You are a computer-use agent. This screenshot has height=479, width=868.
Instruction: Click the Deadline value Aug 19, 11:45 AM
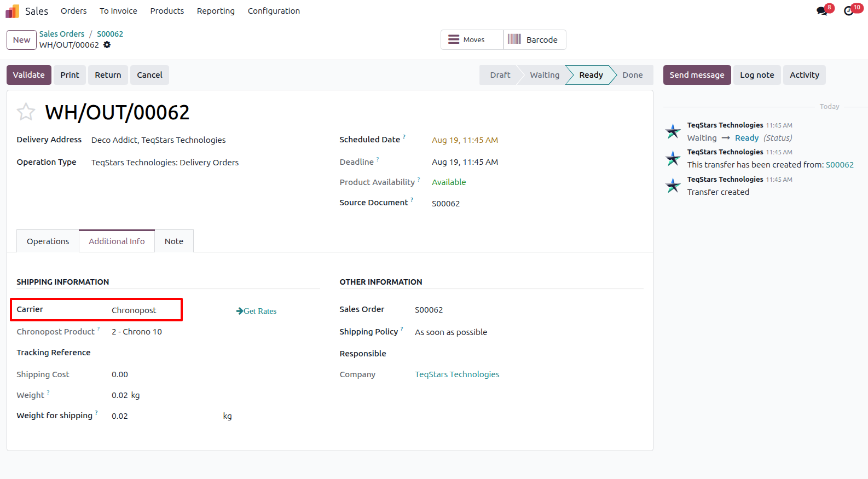465,162
